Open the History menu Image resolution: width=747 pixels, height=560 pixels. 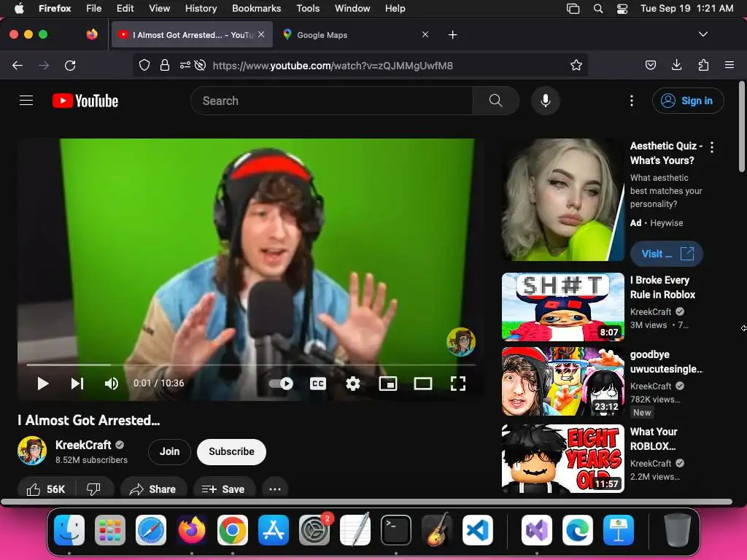(x=201, y=8)
